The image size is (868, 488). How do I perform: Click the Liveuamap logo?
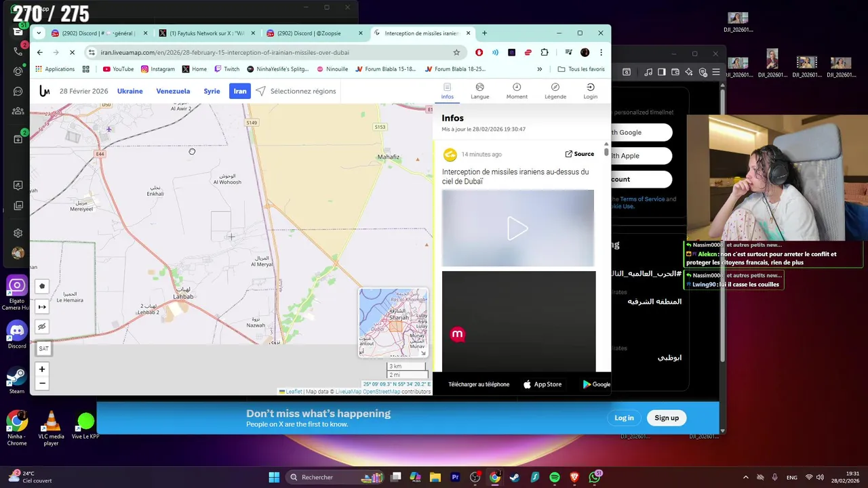(x=45, y=91)
